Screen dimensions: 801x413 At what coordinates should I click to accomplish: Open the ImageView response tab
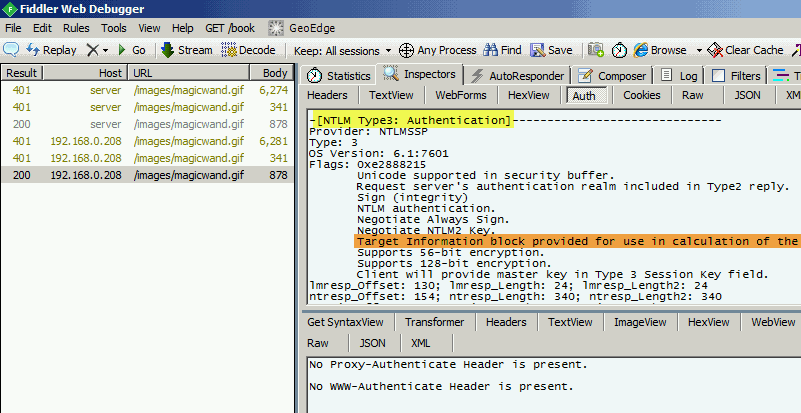[639, 322]
